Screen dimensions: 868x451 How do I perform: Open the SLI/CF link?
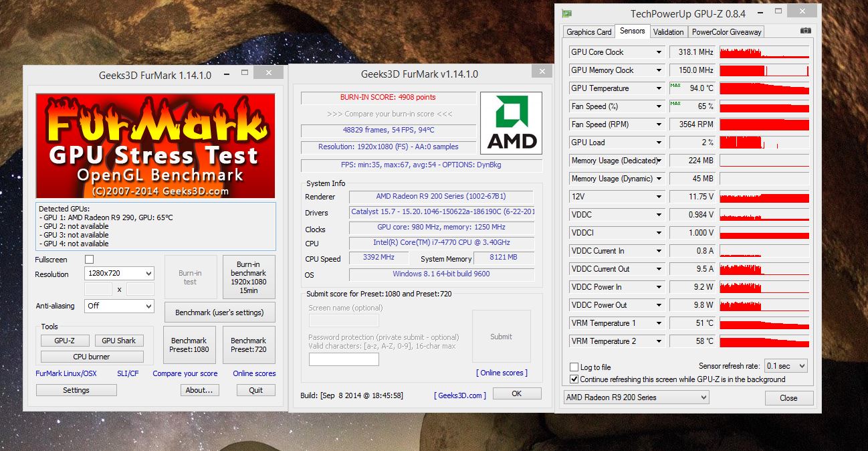coord(128,373)
